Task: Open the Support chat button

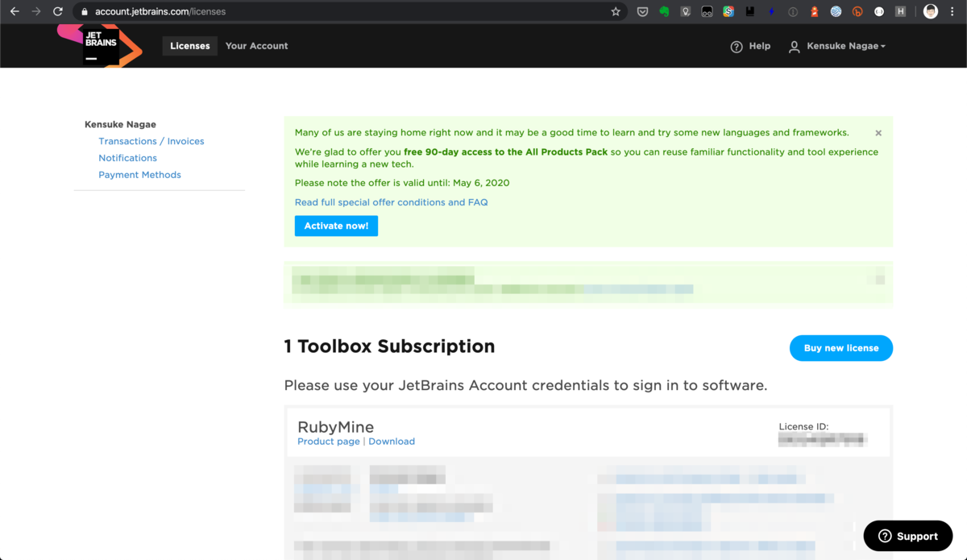Action: (908, 536)
